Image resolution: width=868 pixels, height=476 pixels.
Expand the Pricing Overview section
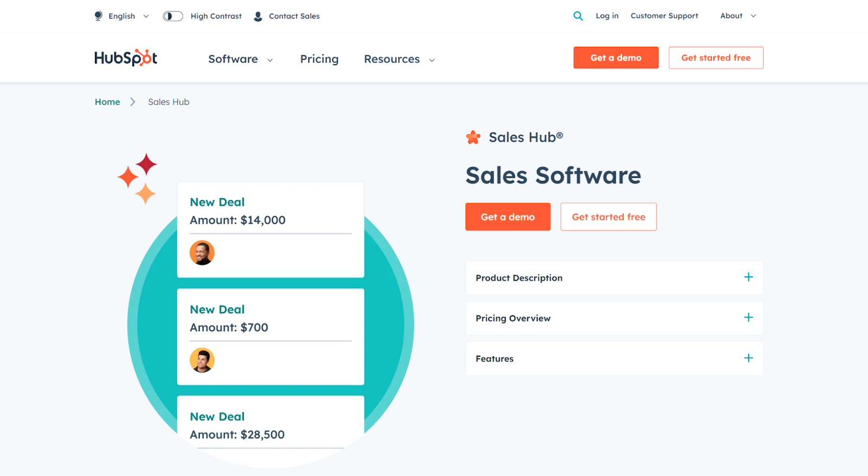(x=614, y=318)
